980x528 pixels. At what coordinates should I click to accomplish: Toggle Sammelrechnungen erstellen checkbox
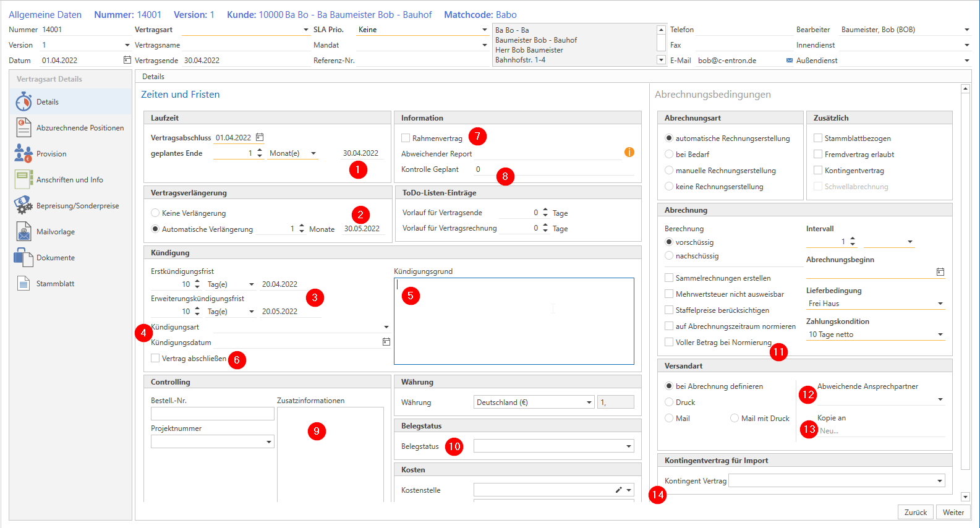(669, 278)
